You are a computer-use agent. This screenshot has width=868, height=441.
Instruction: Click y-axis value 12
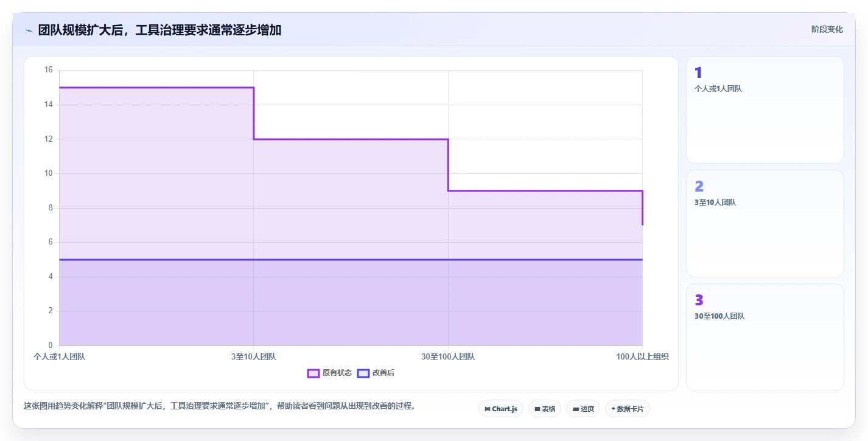(49, 139)
